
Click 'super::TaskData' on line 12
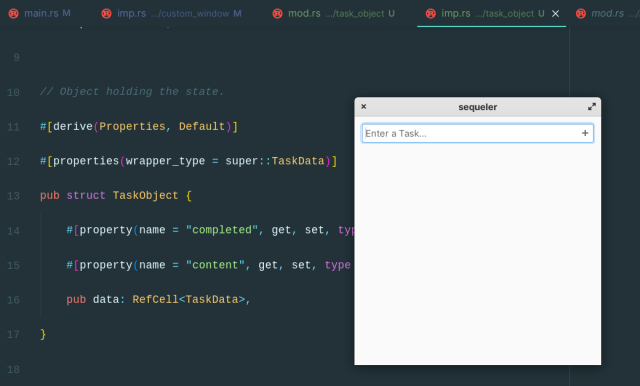click(275, 161)
